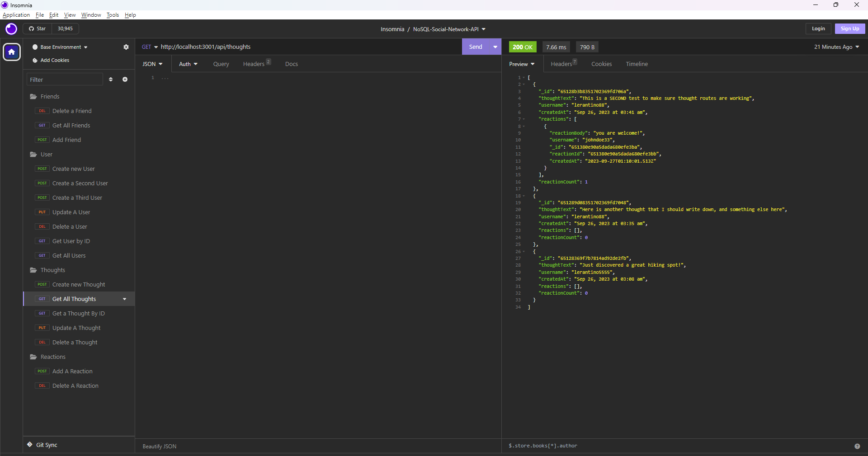Open Get All Thoughts request actions arrow
The image size is (868, 456).
(x=125, y=299)
